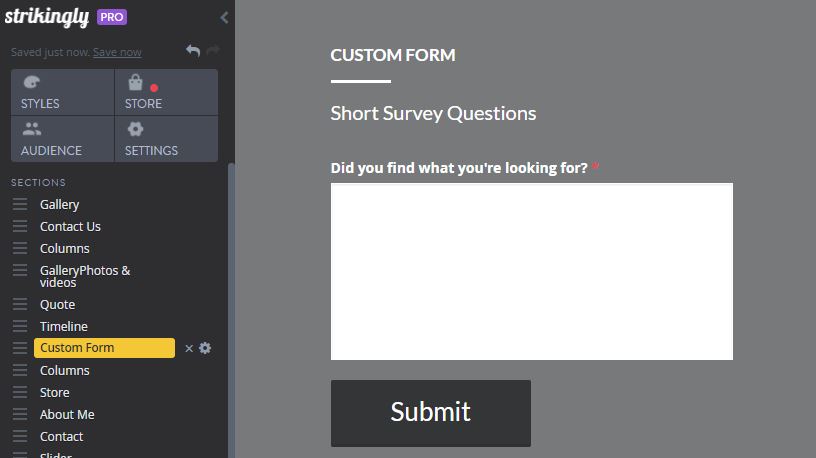This screenshot has height=458, width=816.
Task: Click drag handle next to Store
Action: pyautogui.click(x=20, y=392)
